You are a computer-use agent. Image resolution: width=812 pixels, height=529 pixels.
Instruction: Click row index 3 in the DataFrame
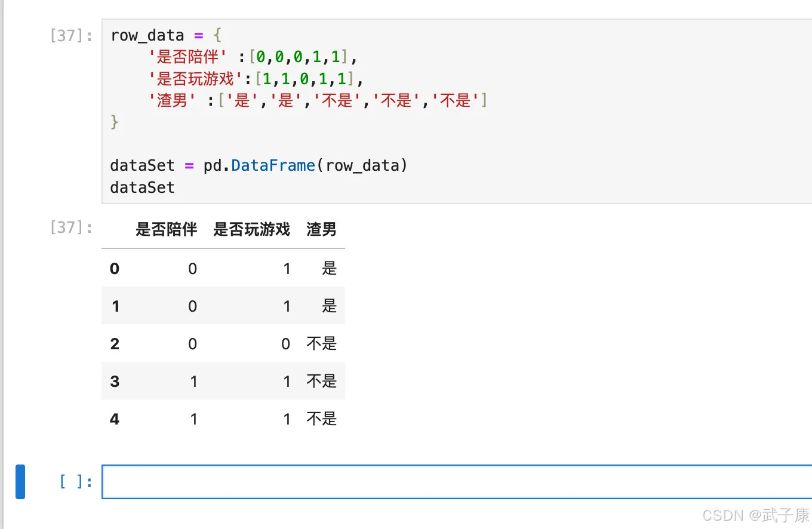click(115, 382)
